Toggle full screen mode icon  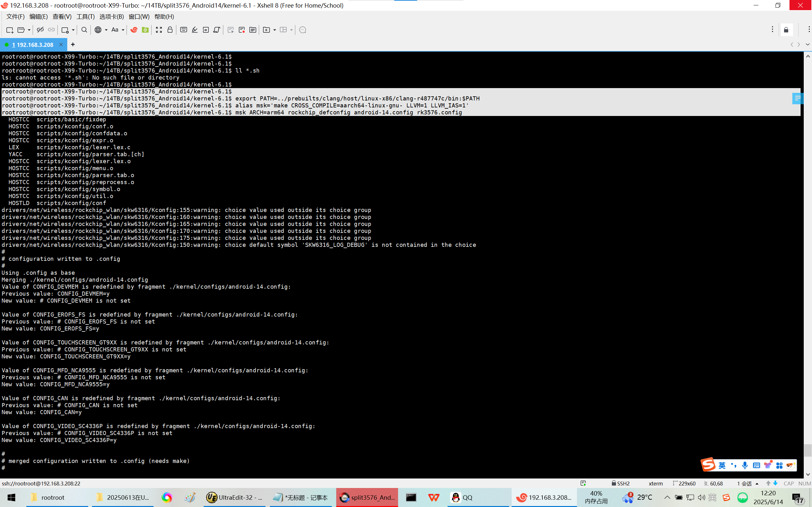point(159,30)
